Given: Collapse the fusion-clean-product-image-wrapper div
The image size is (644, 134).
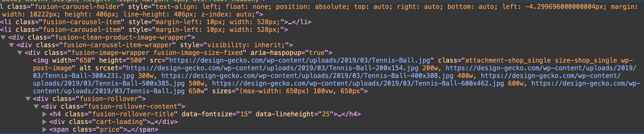Looking at the screenshot, I should click(x=3, y=37).
